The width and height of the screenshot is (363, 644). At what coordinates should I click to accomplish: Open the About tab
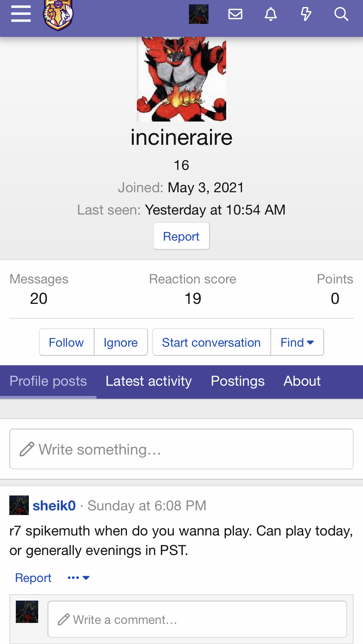[x=302, y=381]
